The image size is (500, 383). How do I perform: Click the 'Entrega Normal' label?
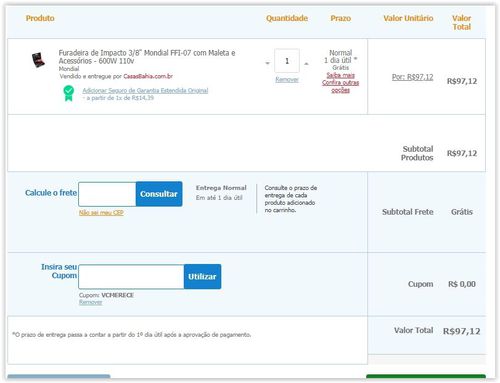221,188
